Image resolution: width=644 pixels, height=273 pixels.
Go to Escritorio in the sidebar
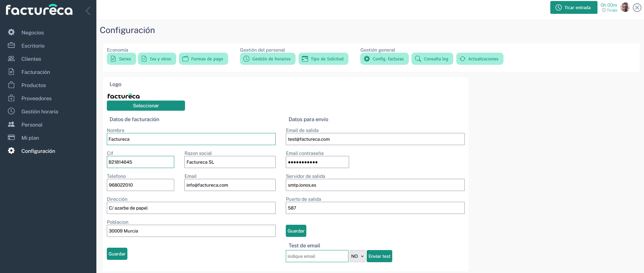click(33, 46)
